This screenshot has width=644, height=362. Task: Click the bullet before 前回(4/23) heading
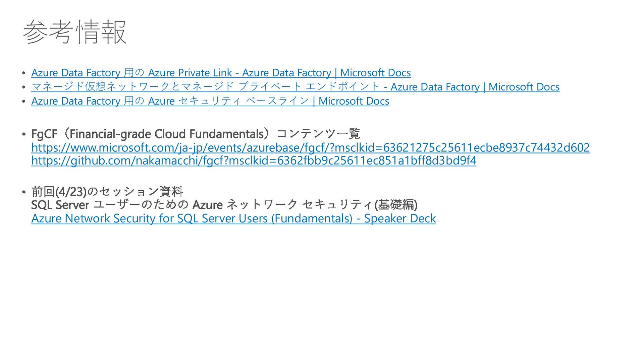pyautogui.click(x=24, y=192)
